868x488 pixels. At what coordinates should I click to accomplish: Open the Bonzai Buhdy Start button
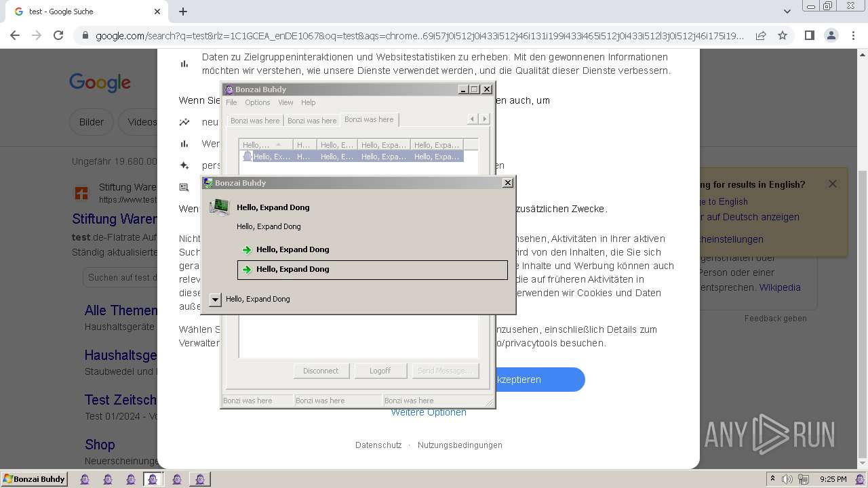[x=34, y=479]
